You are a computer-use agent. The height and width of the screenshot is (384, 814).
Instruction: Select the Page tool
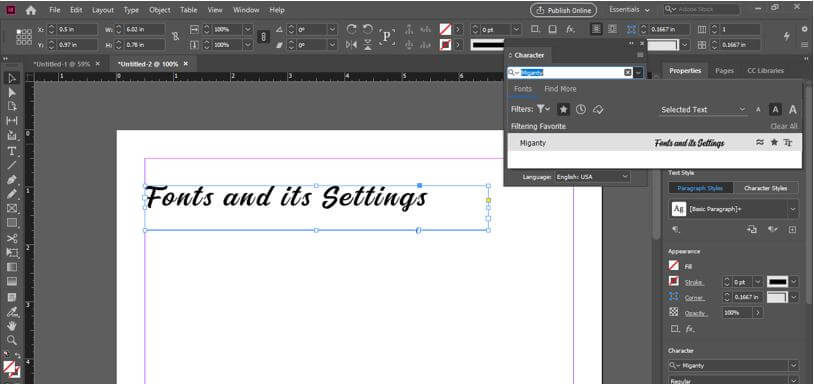pyautogui.click(x=12, y=106)
